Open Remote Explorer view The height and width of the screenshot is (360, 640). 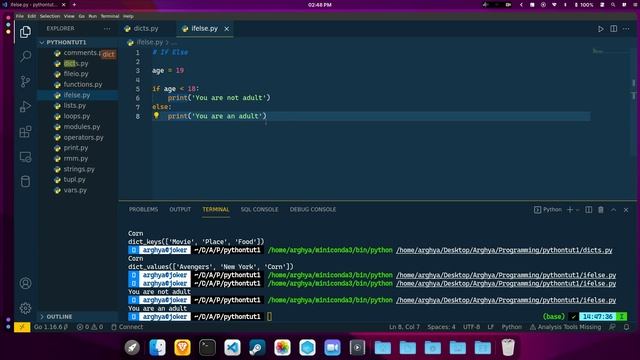click(x=25, y=157)
